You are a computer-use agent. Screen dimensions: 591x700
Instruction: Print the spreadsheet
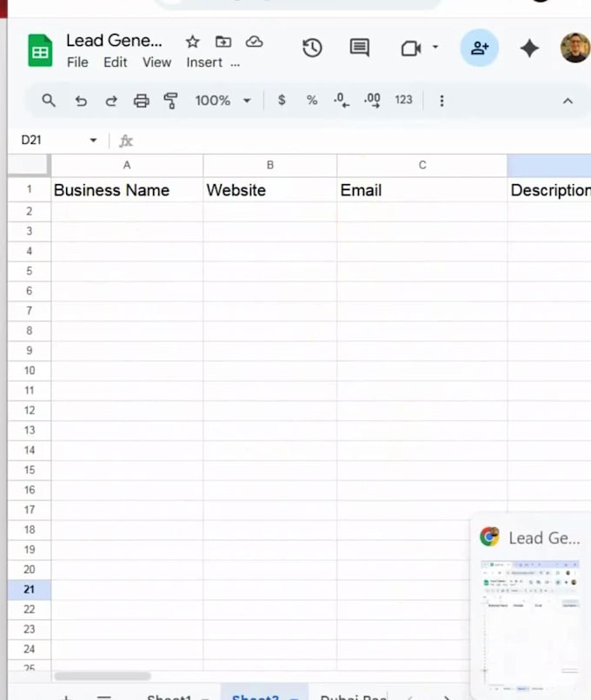coord(141,101)
